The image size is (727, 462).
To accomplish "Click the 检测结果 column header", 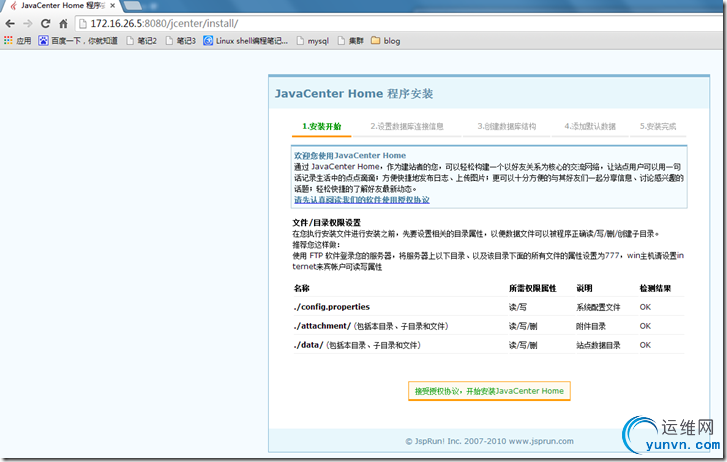I will click(x=655, y=288).
